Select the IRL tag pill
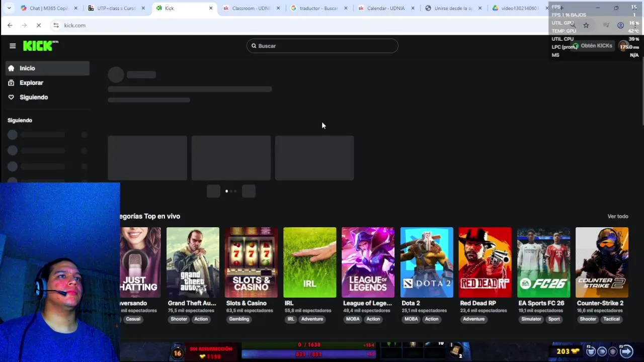Viewport: 644px width, 362px height. click(x=291, y=319)
